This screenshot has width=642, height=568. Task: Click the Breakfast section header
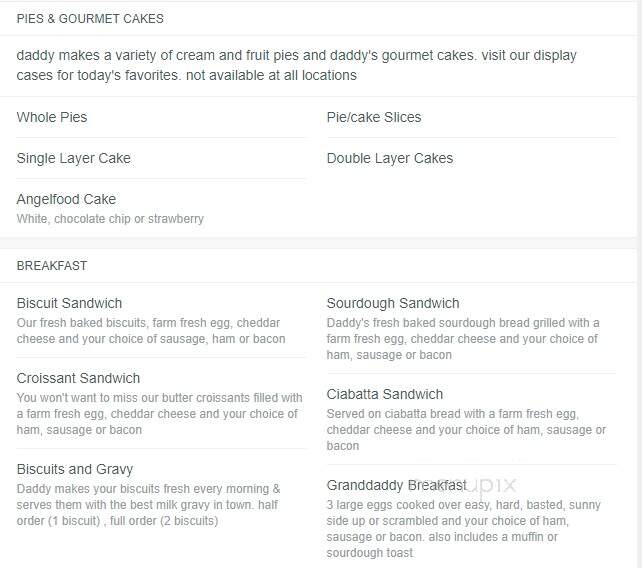click(52, 266)
